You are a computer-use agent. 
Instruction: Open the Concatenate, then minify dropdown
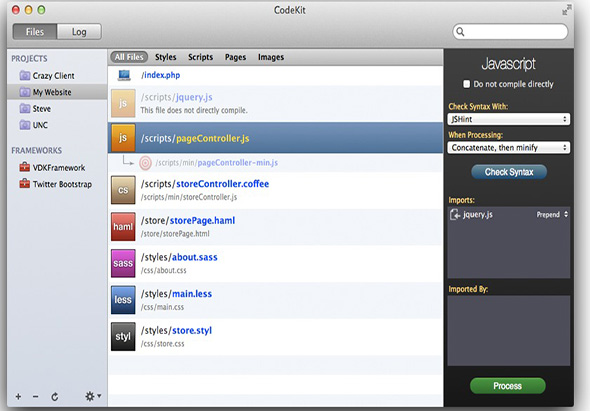[509, 148]
